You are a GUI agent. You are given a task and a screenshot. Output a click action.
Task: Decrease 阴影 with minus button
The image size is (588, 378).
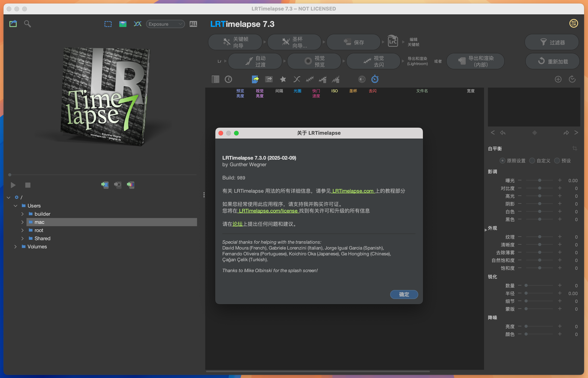520,204
